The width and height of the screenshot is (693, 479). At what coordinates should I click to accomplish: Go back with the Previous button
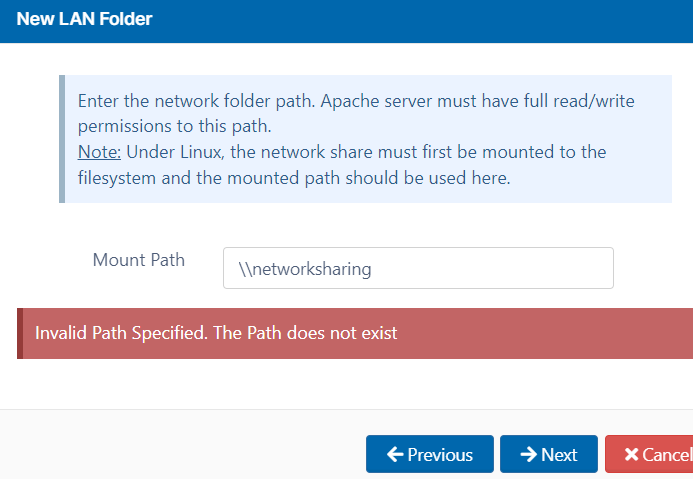[x=430, y=454]
